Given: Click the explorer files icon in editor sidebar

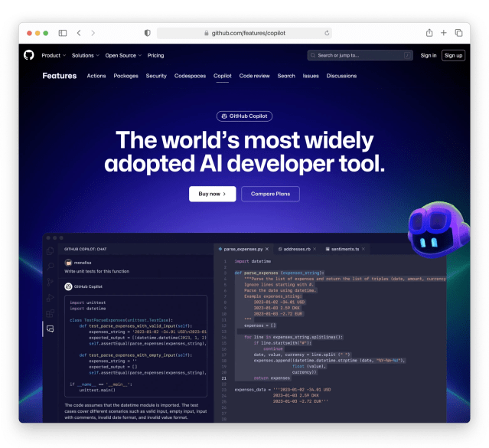Looking at the screenshot, I should [x=50, y=251].
